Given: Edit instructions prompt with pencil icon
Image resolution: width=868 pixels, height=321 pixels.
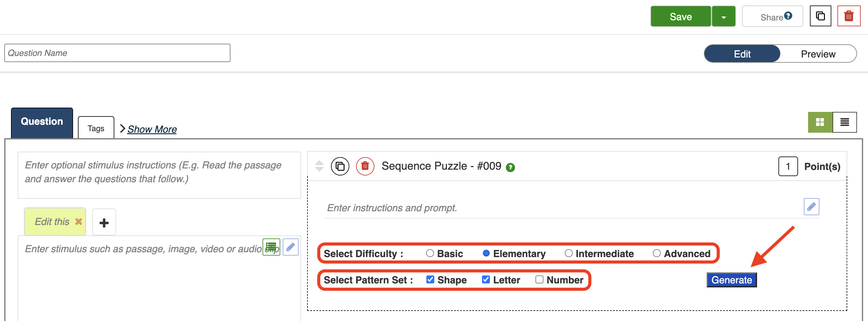Looking at the screenshot, I should [811, 207].
